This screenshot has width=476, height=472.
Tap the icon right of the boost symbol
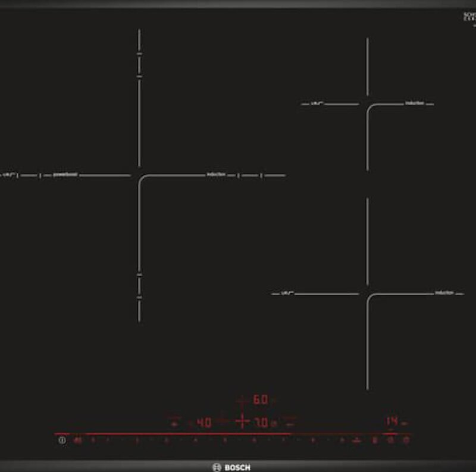click(375, 440)
